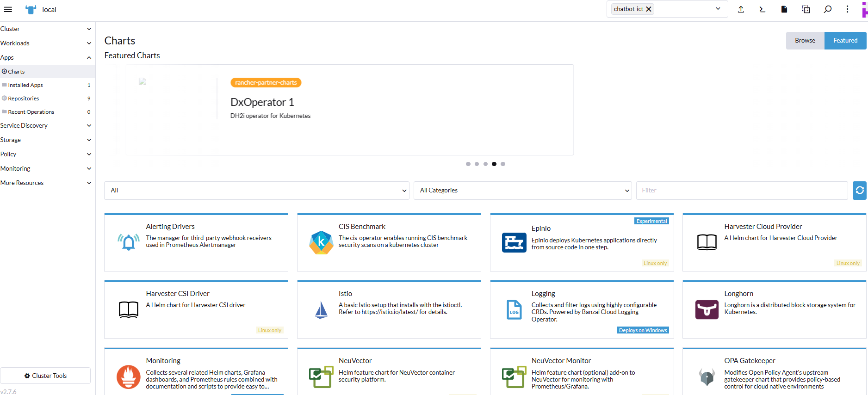
Task: Open the Istio chart title
Action: [345, 294]
